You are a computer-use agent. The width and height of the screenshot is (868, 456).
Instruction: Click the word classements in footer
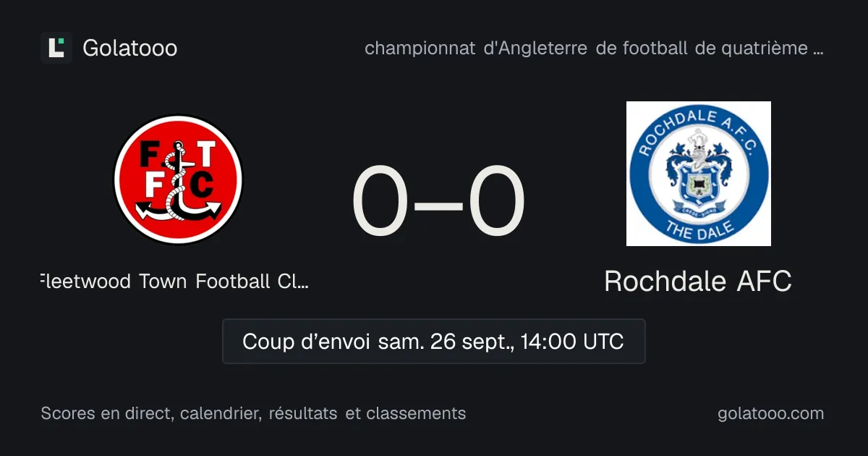pyautogui.click(x=417, y=413)
